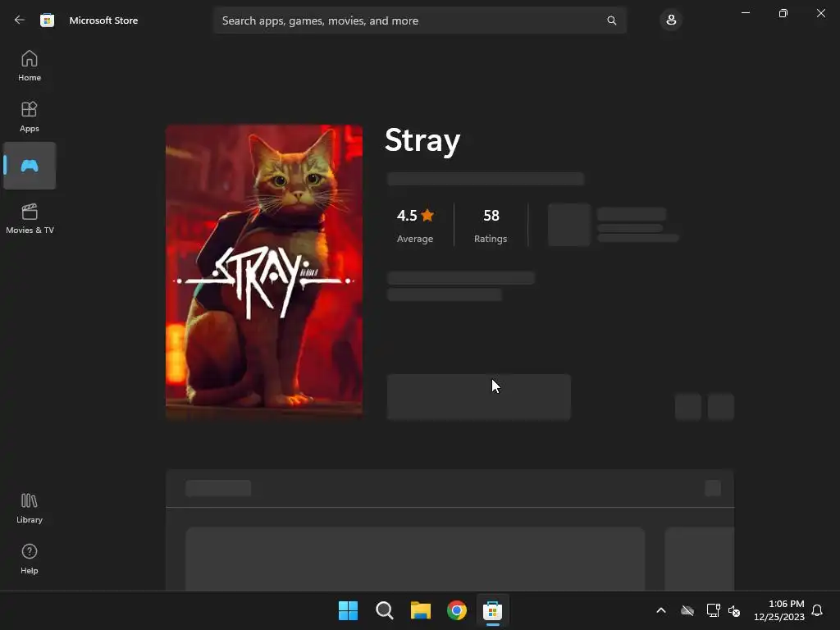Open the clock showing 1:06 PM

(x=779, y=610)
